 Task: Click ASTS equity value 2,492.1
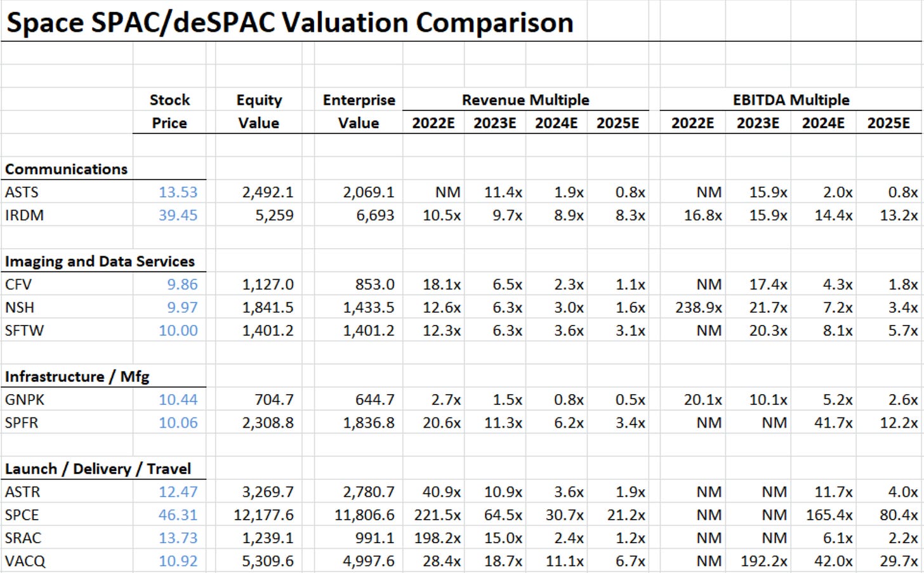pos(268,192)
